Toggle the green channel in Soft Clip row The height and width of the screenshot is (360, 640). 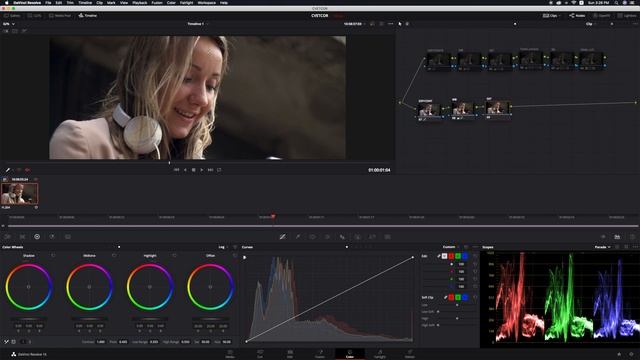(458, 297)
